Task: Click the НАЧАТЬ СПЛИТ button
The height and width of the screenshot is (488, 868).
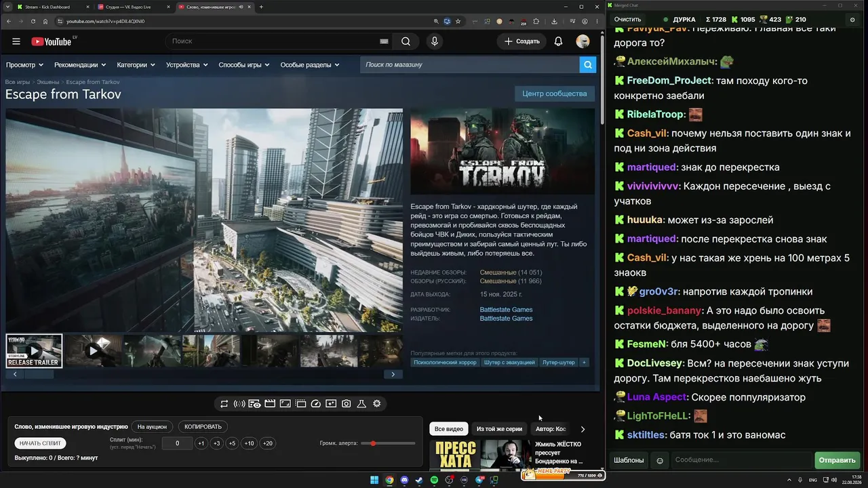Action: [41, 443]
